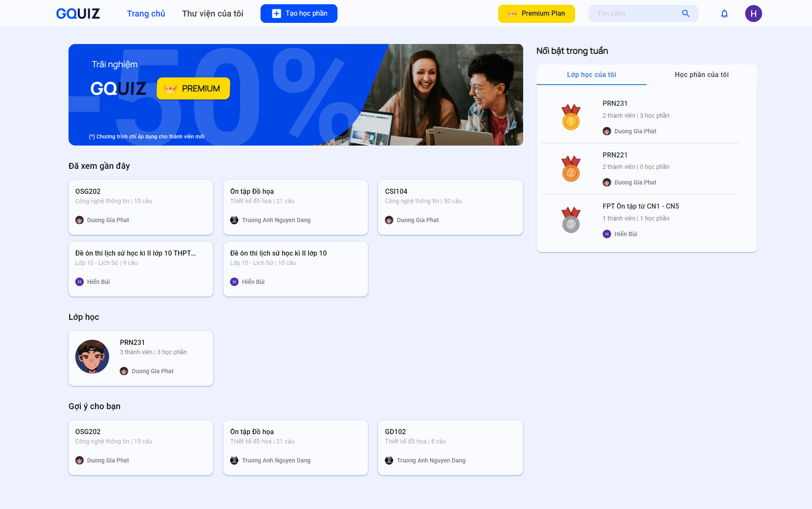
Task: Click PRN231 class avatar picture in Lớp học
Action: [92, 357]
